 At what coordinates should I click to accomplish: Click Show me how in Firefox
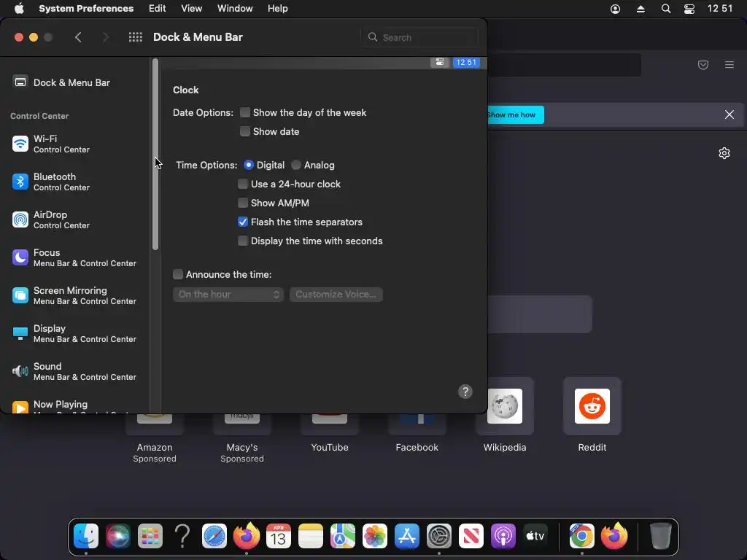[516, 114]
